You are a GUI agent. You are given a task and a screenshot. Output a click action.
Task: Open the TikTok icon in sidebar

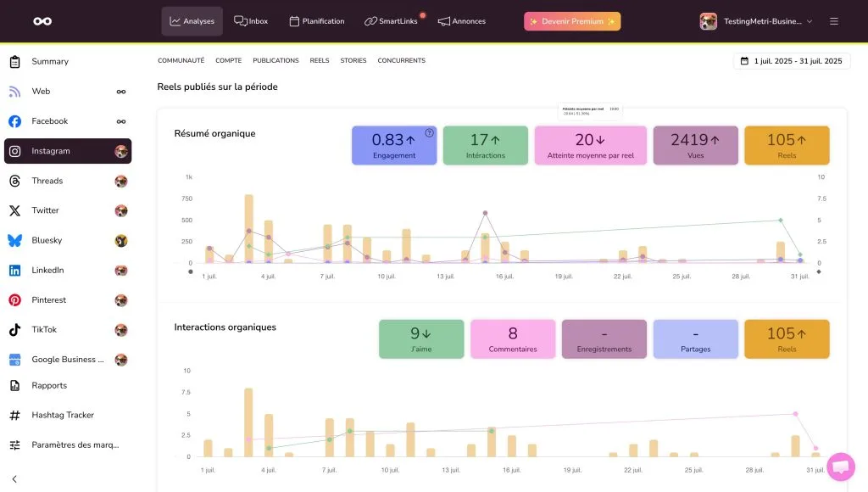14,330
